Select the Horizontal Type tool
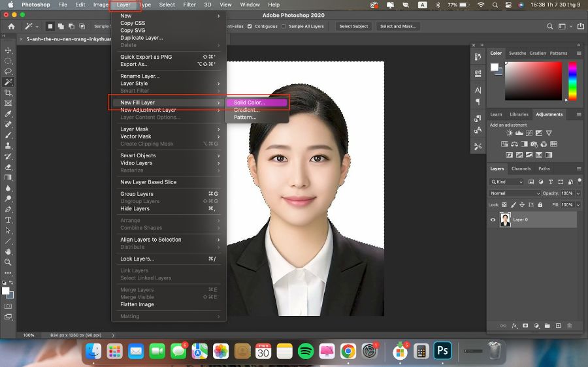The image size is (588, 367). (8, 219)
